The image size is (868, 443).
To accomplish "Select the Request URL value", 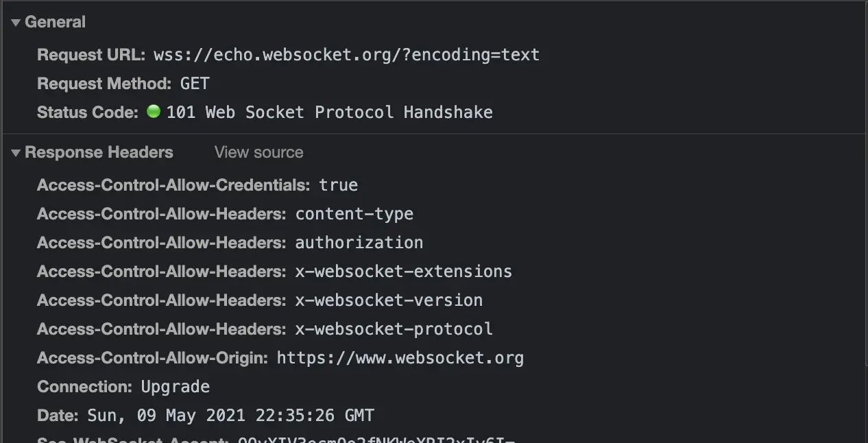I will point(346,54).
